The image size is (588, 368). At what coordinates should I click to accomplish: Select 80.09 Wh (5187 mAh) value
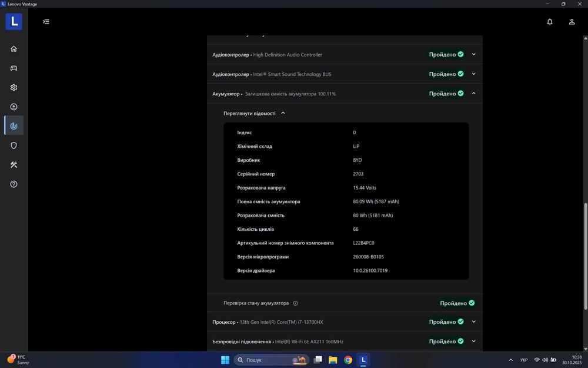click(x=376, y=201)
